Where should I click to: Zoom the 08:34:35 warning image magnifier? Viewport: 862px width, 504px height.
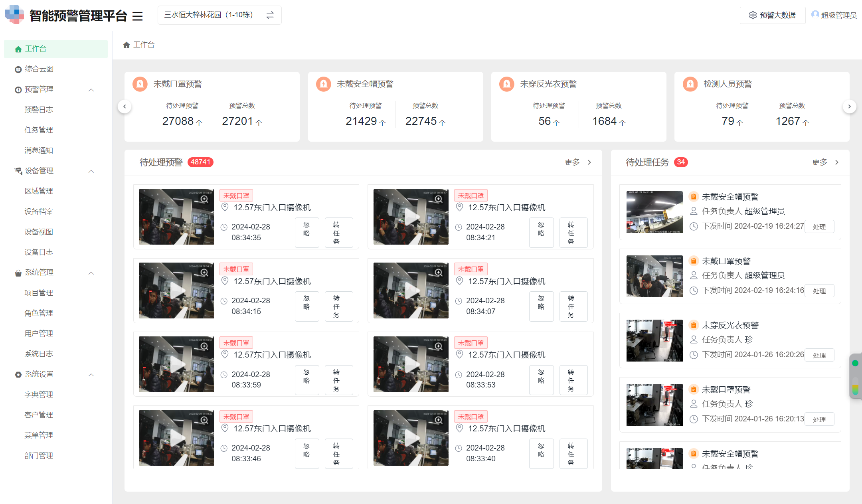click(204, 199)
